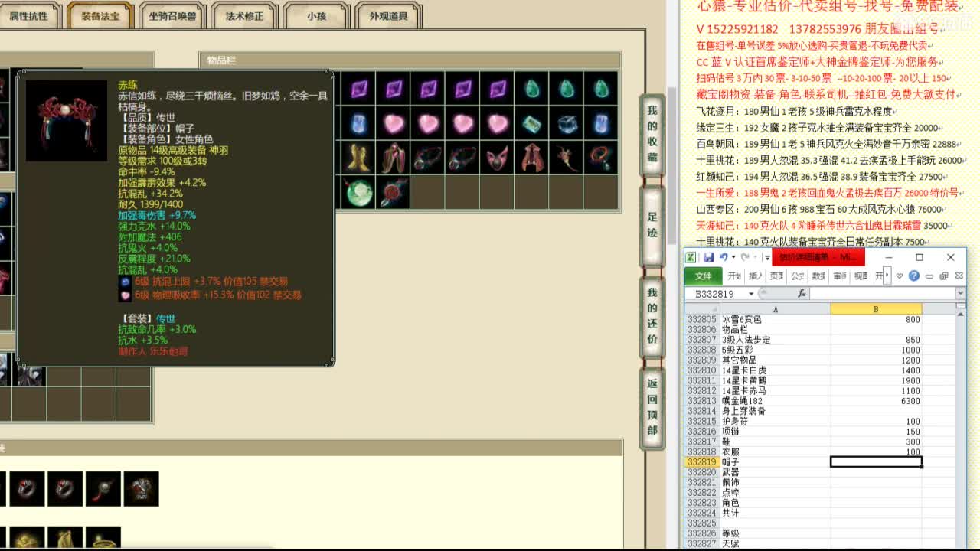Switch to the 小孩 tab
Screen dimensions: 980x551
pos(315,16)
